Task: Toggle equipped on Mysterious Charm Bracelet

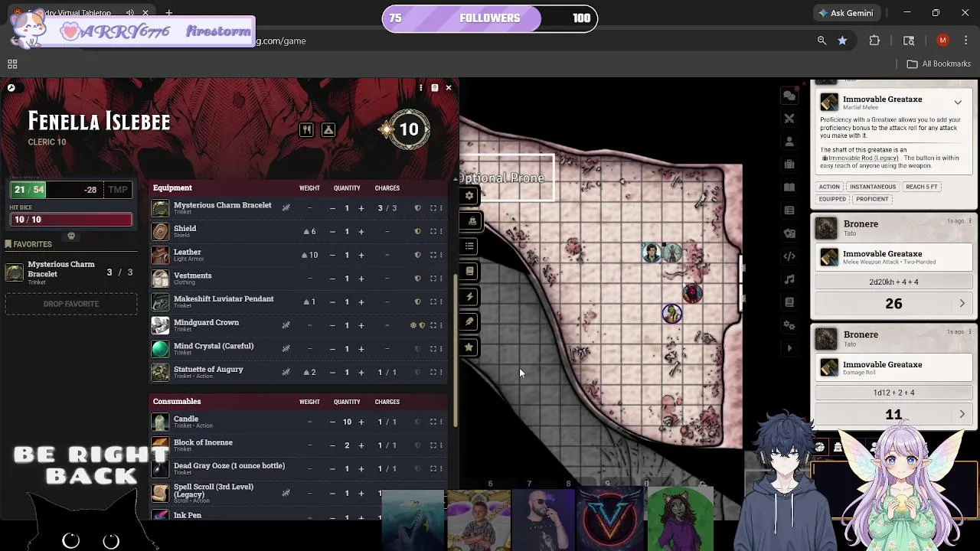Action: pos(417,208)
